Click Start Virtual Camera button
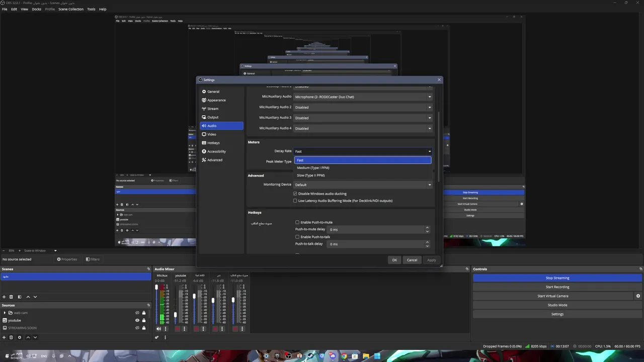Screen dimensions: 644x362 553,296
